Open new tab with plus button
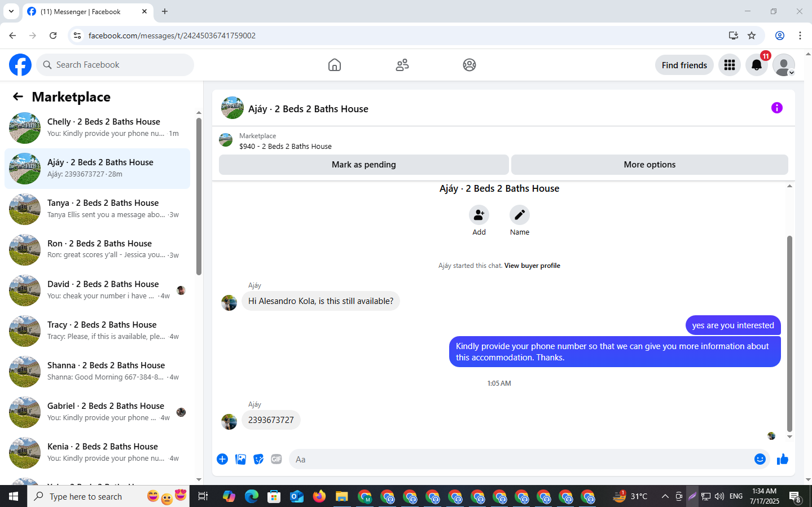812x507 pixels. [165, 11]
